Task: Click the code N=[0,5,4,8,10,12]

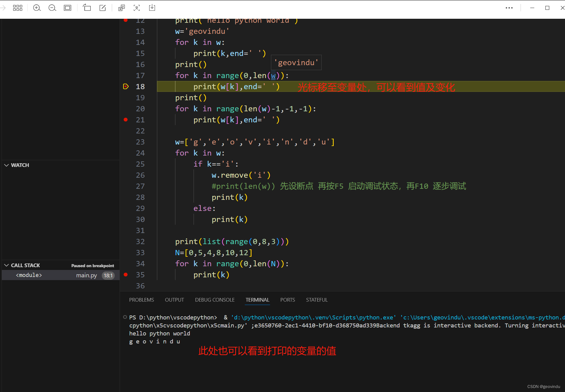Action: (x=214, y=253)
